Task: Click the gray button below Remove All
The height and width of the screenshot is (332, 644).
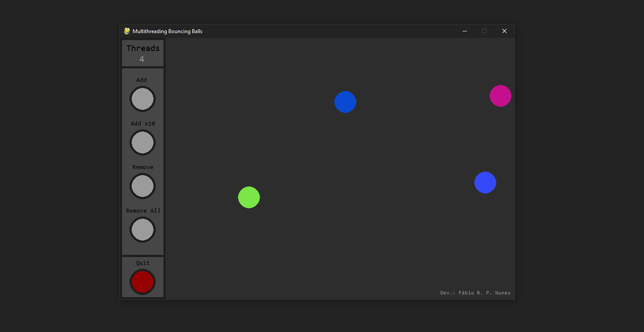Action: pyautogui.click(x=143, y=230)
